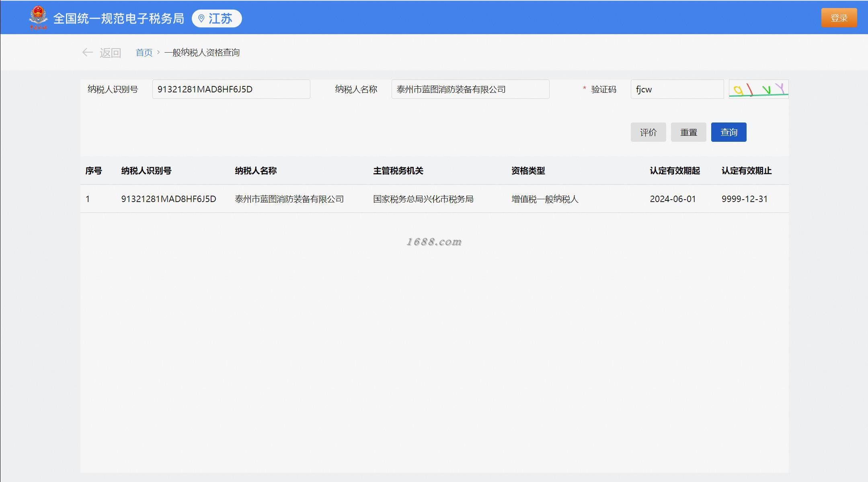This screenshot has height=482, width=868.
Task: Focus the 纳税人识别号 input field
Action: [x=231, y=89]
